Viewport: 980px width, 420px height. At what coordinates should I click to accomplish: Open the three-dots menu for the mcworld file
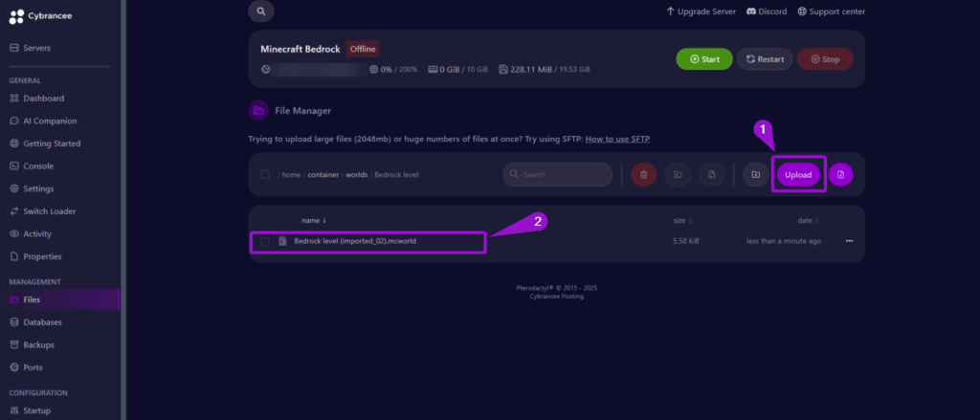[849, 241]
